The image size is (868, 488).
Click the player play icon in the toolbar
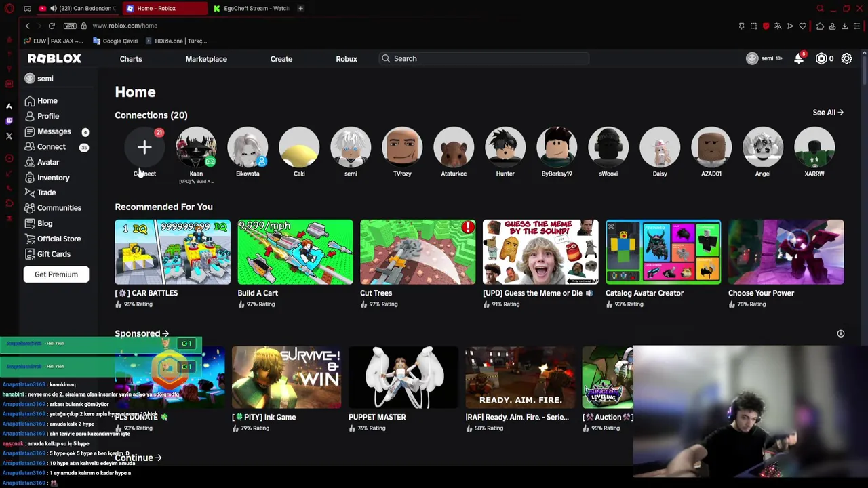click(790, 26)
